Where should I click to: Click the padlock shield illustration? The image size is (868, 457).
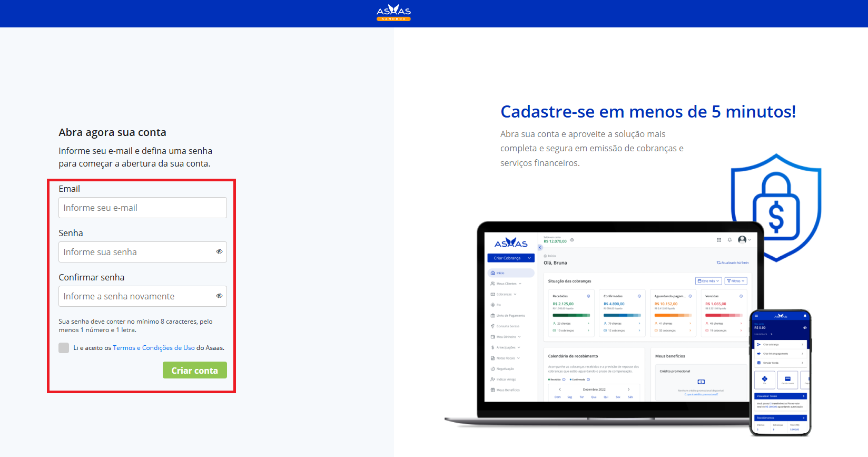[776, 207]
